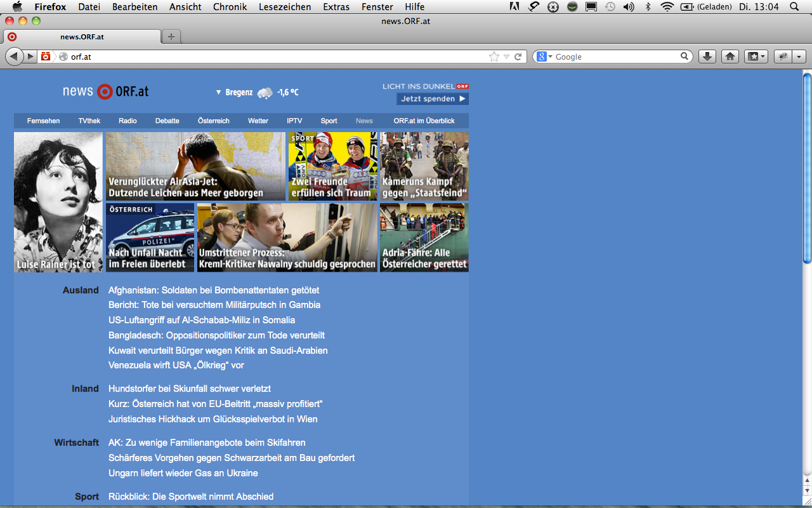Open ORF.at im Überblick link
812x508 pixels.
pyautogui.click(x=424, y=121)
